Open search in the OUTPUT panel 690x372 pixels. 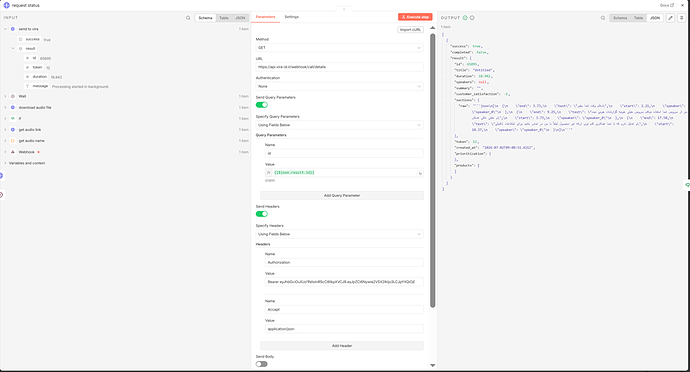click(603, 18)
